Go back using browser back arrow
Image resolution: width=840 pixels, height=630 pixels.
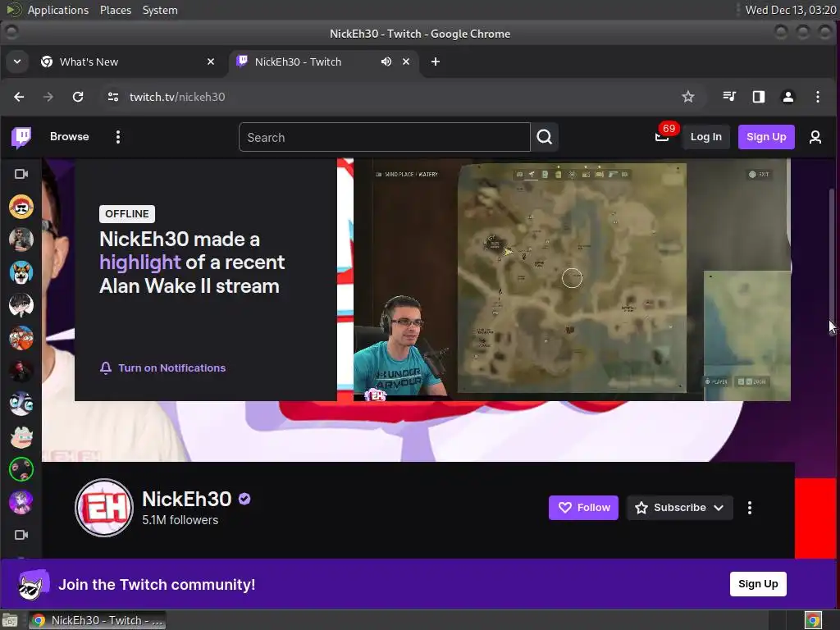[x=19, y=97]
